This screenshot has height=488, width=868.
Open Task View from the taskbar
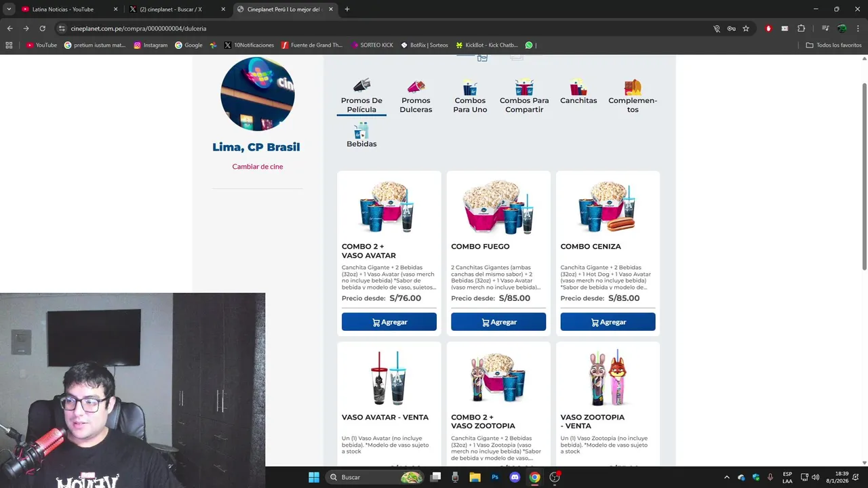435,477
